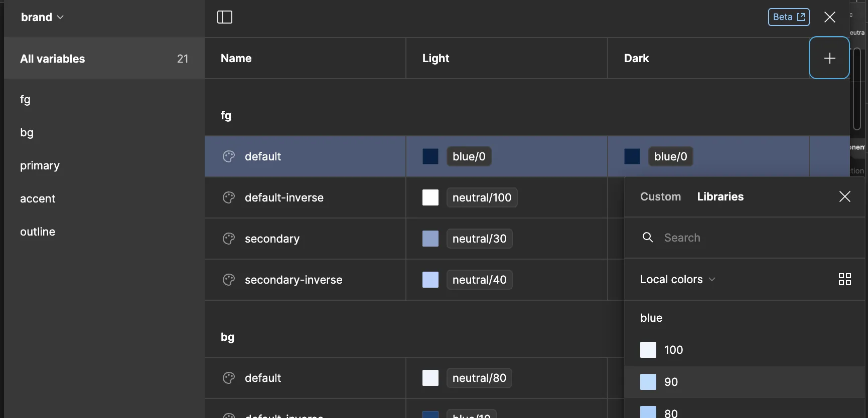868x418 pixels.
Task: Expand the Local colors dropdown
Action: 677,279
